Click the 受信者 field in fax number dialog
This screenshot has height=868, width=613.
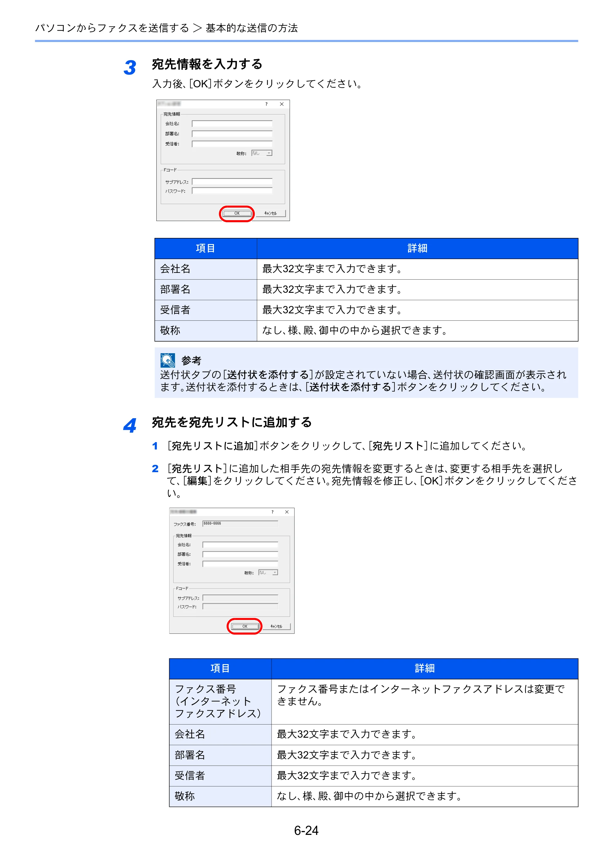tap(240, 564)
